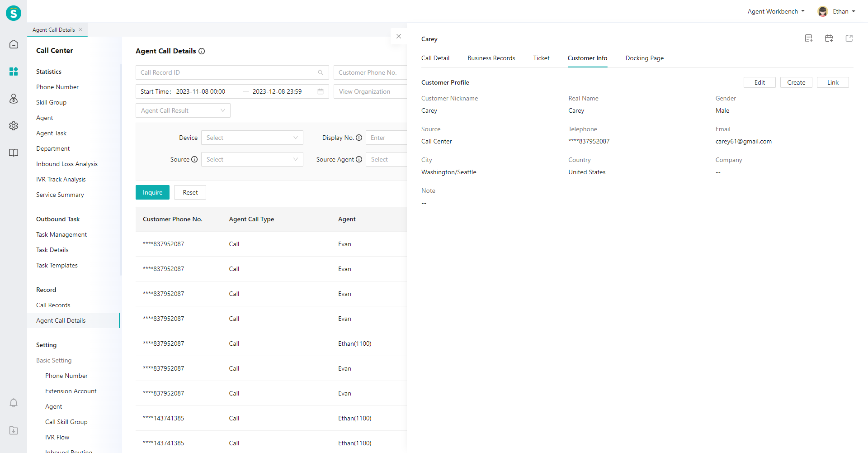868x453 pixels.
Task: Open the download box icon at bottom
Action: click(x=14, y=430)
